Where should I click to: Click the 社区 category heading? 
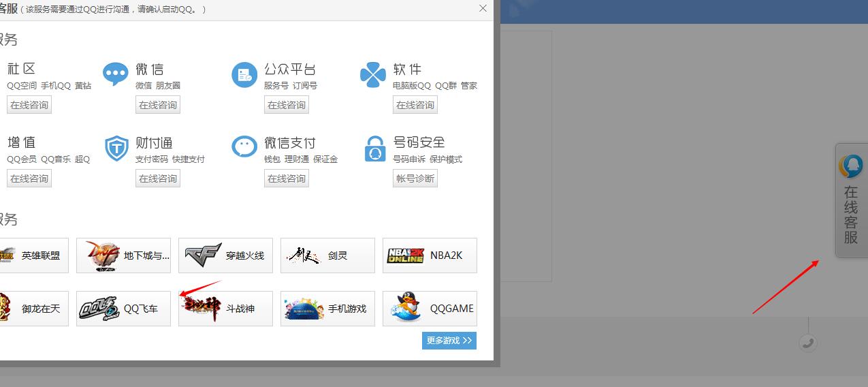(x=21, y=69)
